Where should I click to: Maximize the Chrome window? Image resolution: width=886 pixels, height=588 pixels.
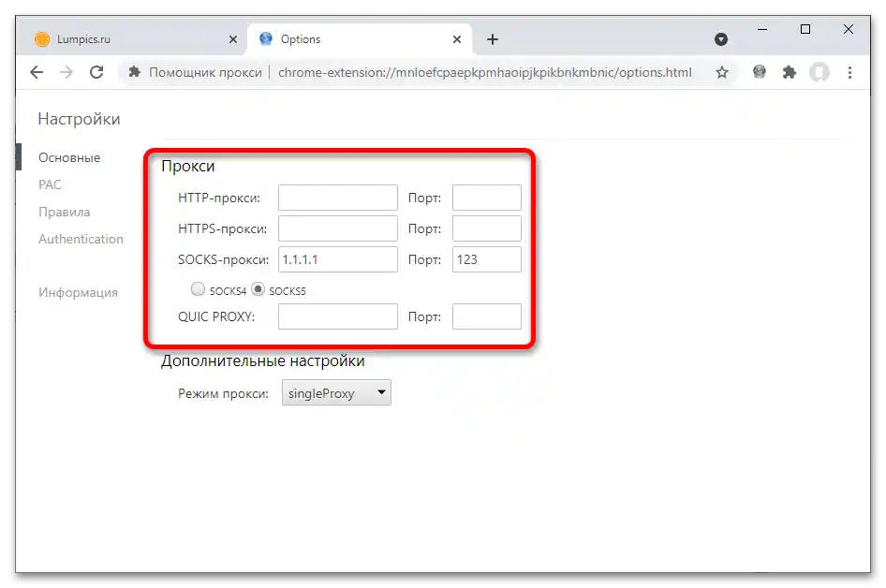[805, 29]
